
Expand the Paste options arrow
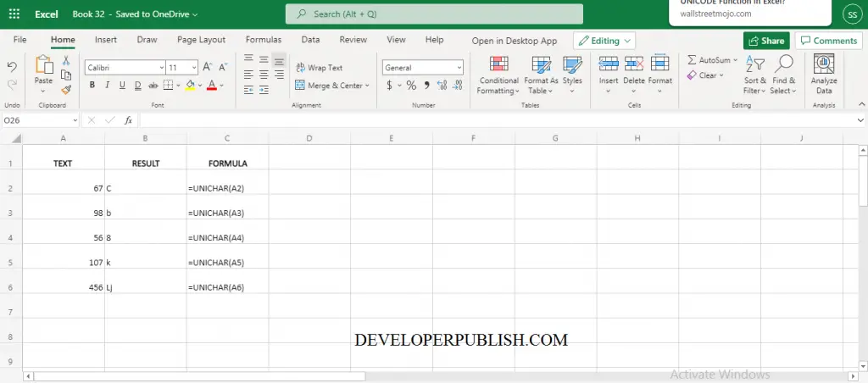point(43,90)
